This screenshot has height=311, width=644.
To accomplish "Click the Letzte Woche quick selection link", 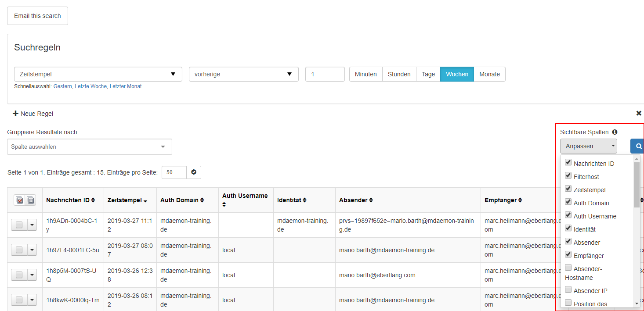I will (90, 86).
